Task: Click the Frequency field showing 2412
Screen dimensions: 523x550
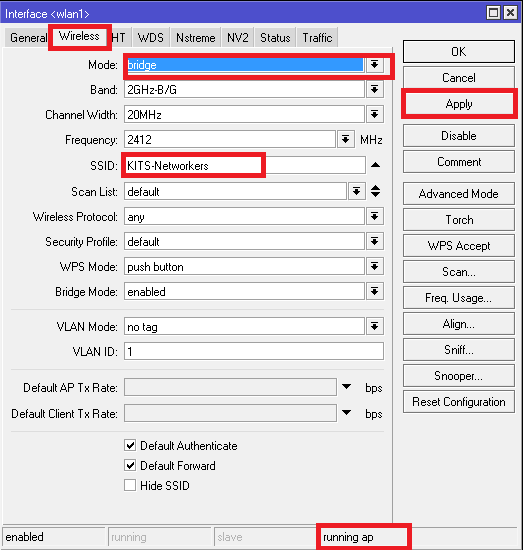Action: pos(230,140)
